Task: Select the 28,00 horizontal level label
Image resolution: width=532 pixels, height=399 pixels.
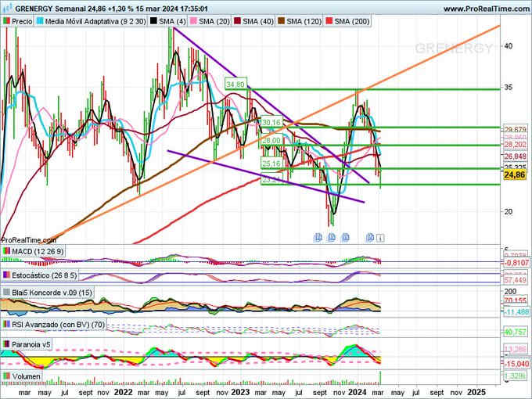Action: click(271, 141)
